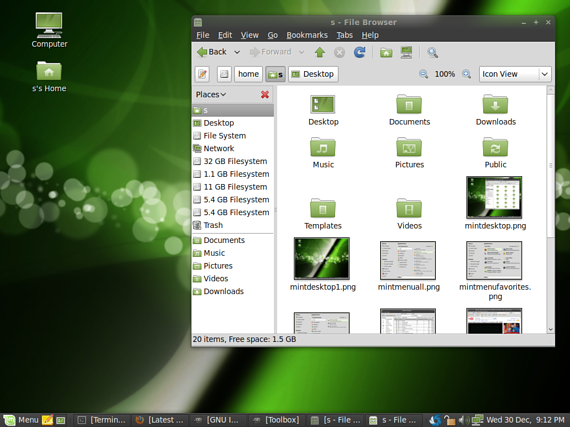Click the 'home' path button

248,74
